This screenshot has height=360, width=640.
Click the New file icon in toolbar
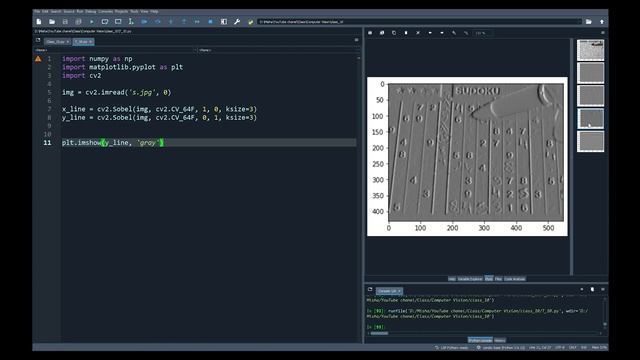[39, 22]
